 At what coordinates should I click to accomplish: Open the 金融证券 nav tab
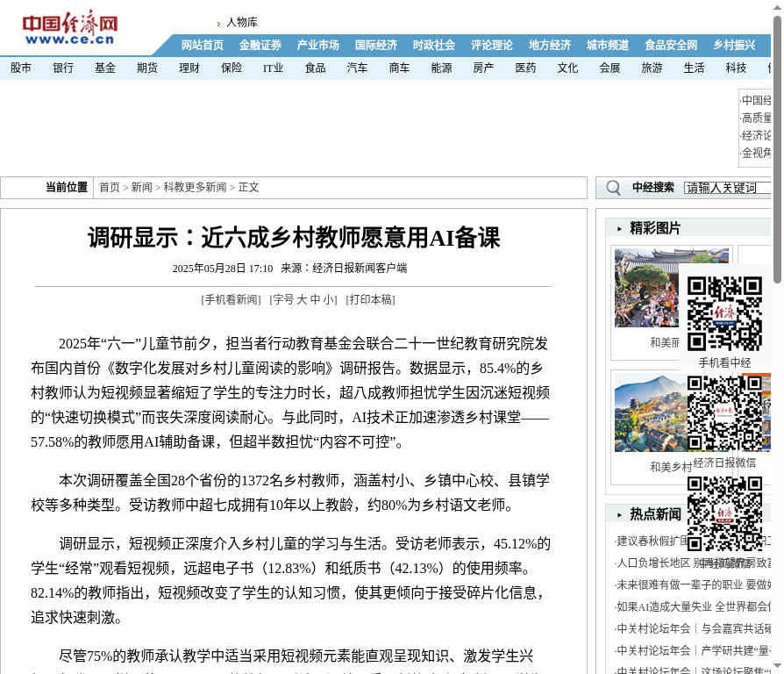coord(260,46)
